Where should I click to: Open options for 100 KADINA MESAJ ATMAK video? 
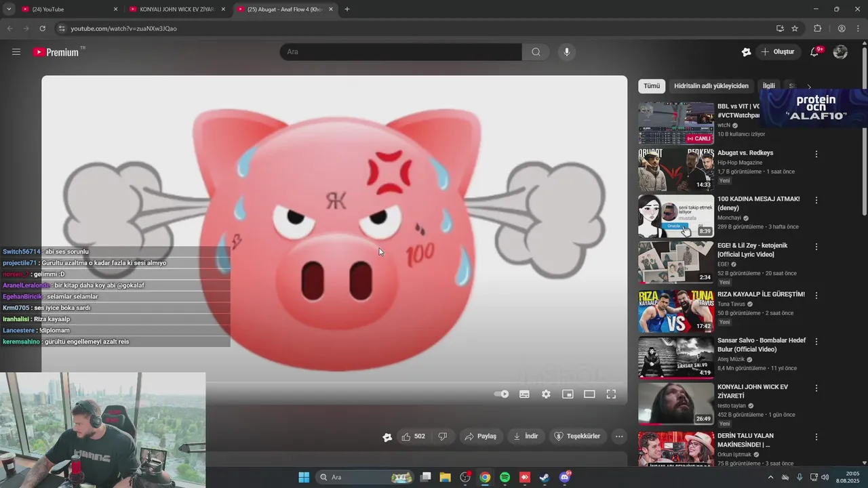816,200
